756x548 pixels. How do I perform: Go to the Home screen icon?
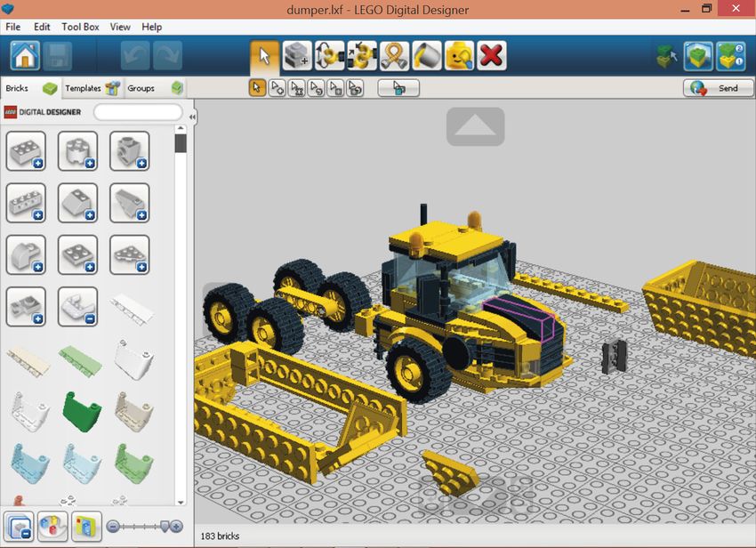pos(25,55)
